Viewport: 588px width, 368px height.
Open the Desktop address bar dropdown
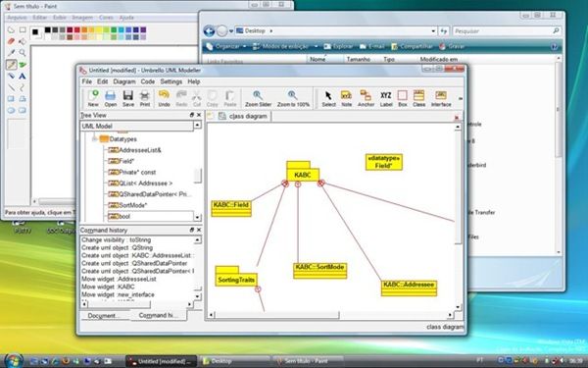point(433,31)
